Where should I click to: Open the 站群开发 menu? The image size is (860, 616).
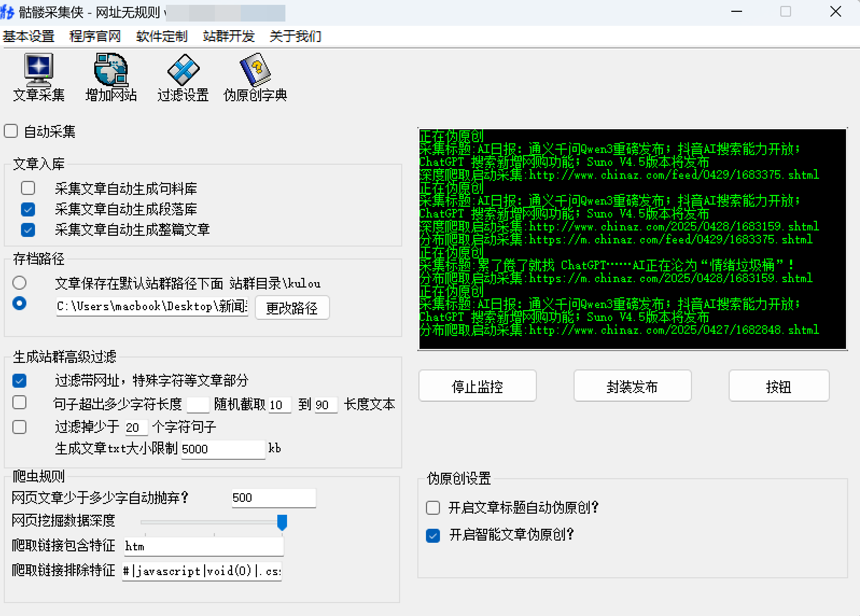point(229,37)
